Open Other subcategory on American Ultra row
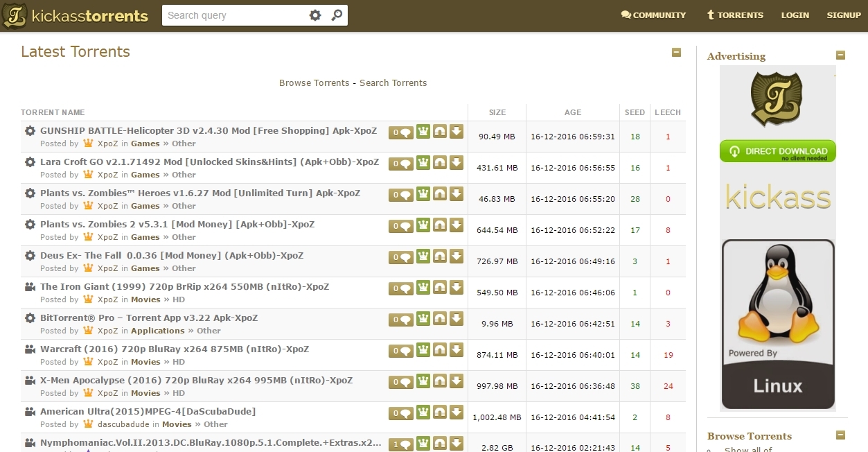The width and height of the screenshot is (868, 452). pyautogui.click(x=215, y=424)
